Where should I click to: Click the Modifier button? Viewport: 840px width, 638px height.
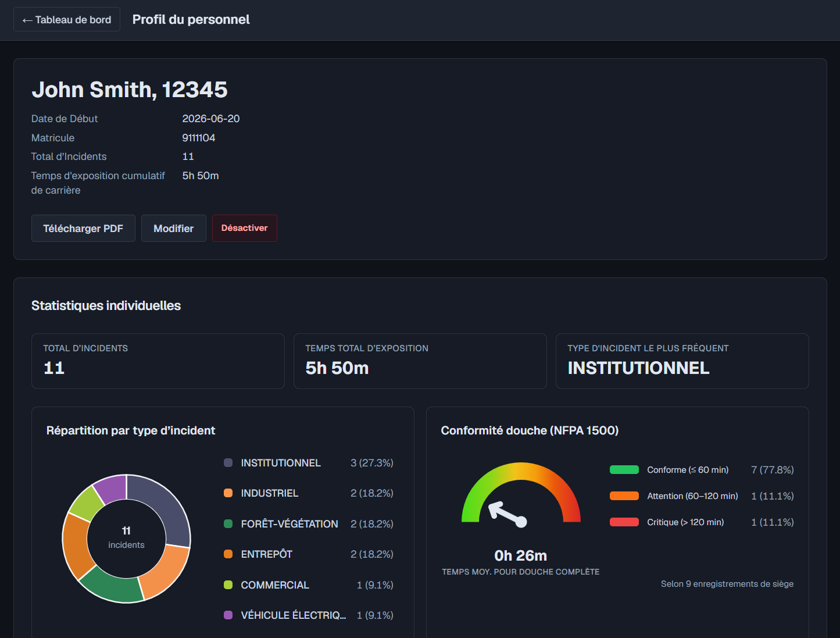tap(174, 229)
